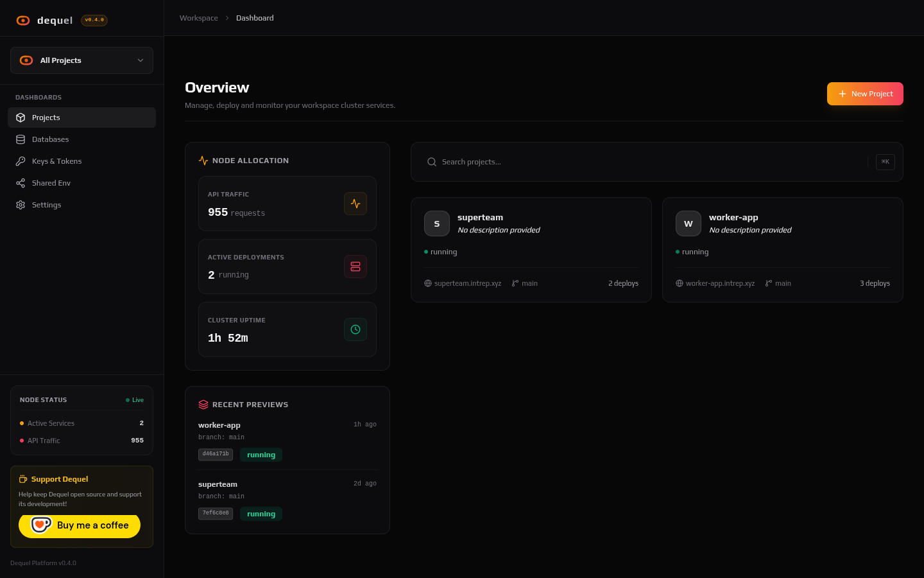
Task: Click superteam card running status
Action: coord(441,252)
